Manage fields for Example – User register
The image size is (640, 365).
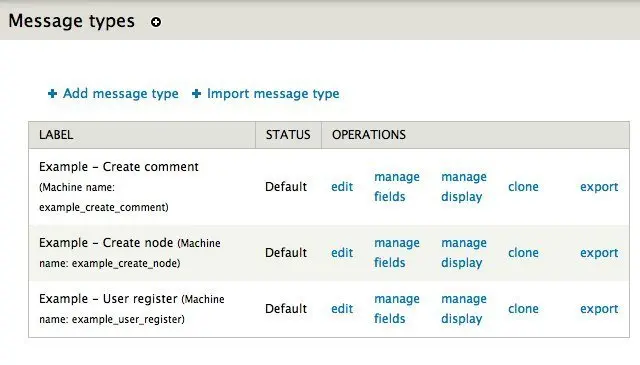coord(397,309)
